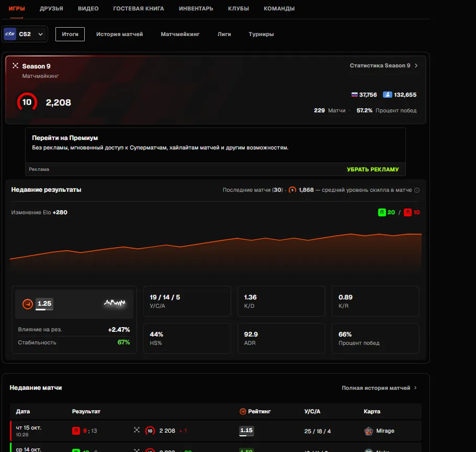This screenshot has width=476, height=452.
Task: Click the rating sparkline graph thumbnail
Action: pos(115,303)
